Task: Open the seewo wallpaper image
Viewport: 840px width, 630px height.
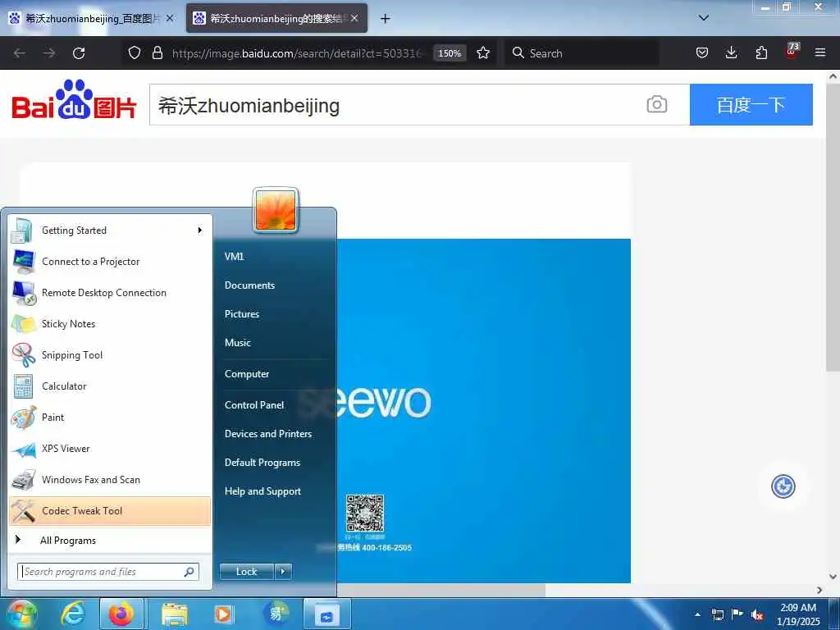Action: pos(484,410)
